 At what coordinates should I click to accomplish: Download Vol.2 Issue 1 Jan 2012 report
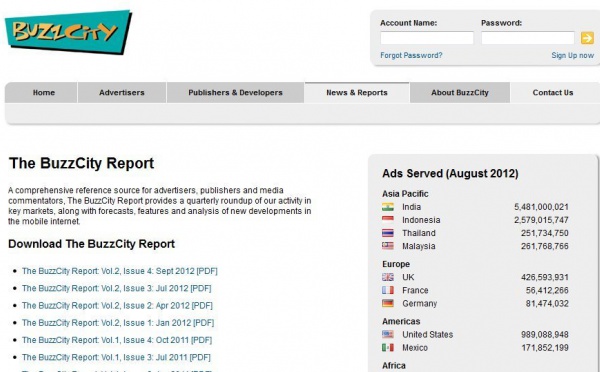pyautogui.click(x=118, y=323)
